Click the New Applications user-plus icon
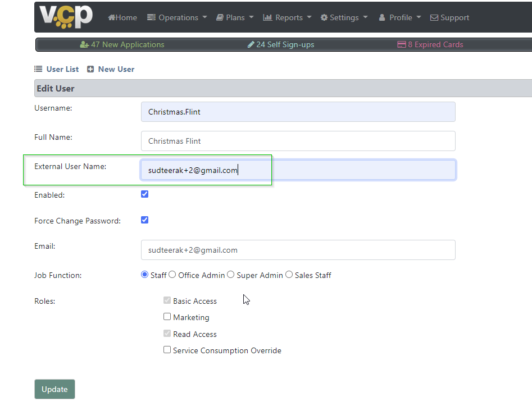532x406 pixels. click(x=84, y=44)
